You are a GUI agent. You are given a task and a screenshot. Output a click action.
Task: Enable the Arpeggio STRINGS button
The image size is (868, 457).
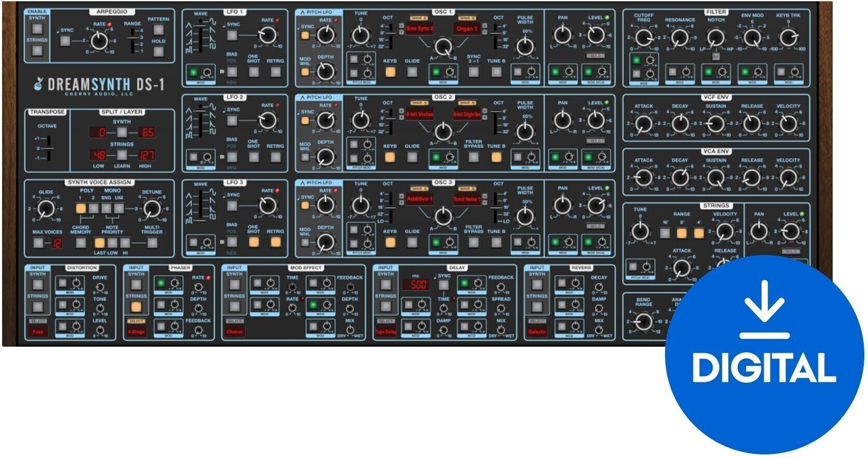point(37,50)
